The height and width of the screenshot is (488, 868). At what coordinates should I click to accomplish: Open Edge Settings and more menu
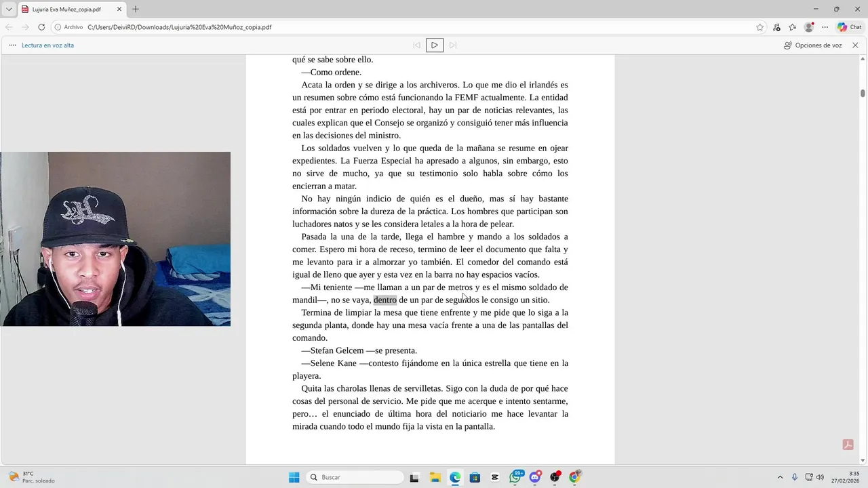825,27
